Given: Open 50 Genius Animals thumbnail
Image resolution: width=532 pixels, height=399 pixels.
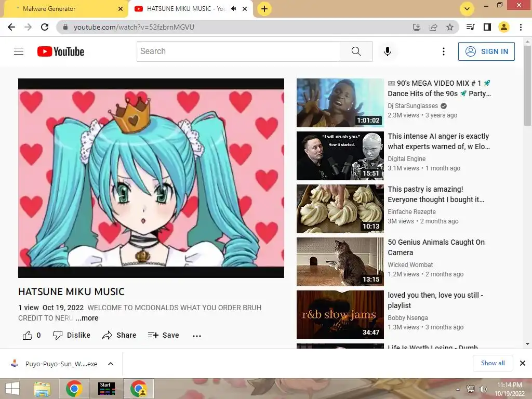Looking at the screenshot, I should tap(340, 262).
